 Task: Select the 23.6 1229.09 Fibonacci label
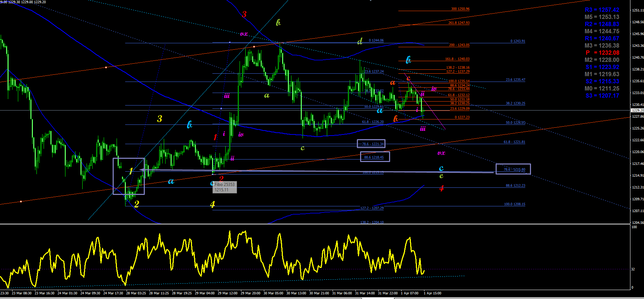(460, 109)
